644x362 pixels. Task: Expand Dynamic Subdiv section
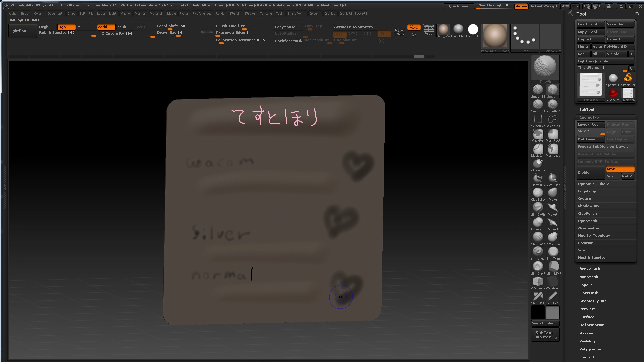593,184
